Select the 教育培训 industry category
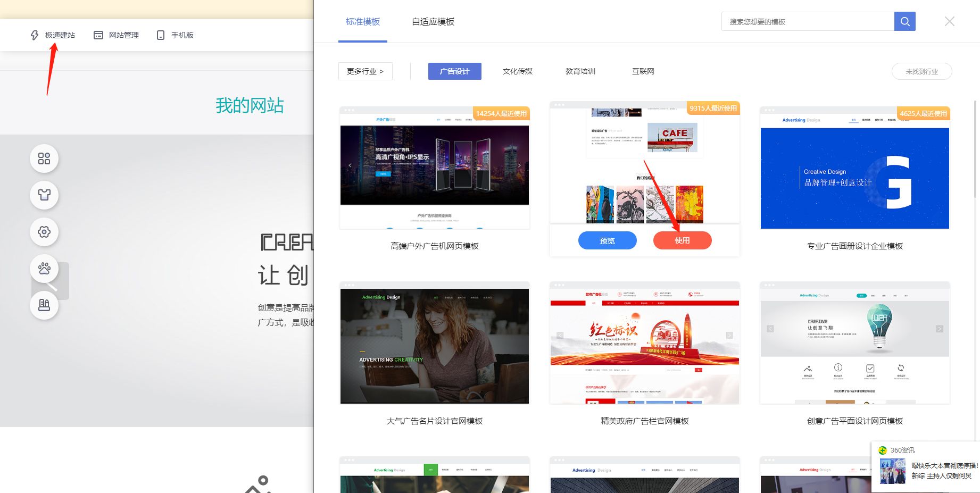The image size is (980, 493). coord(580,71)
